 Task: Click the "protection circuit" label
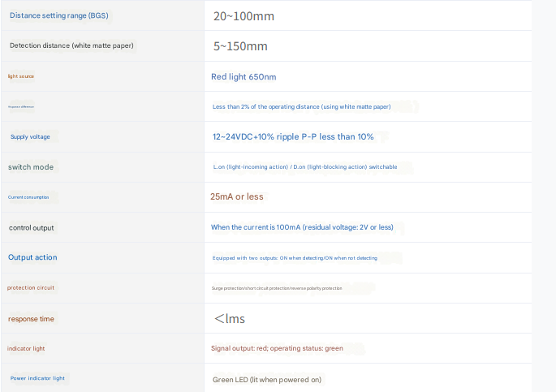click(x=31, y=288)
